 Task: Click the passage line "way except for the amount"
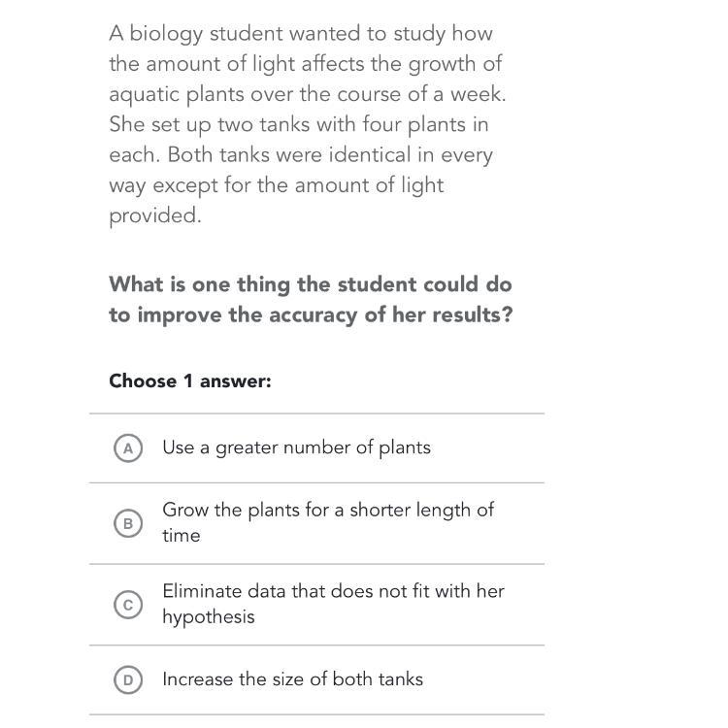point(276,185)
